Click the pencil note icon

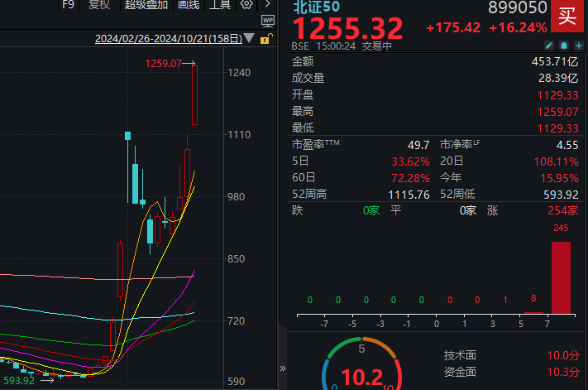tap(548, 46)
